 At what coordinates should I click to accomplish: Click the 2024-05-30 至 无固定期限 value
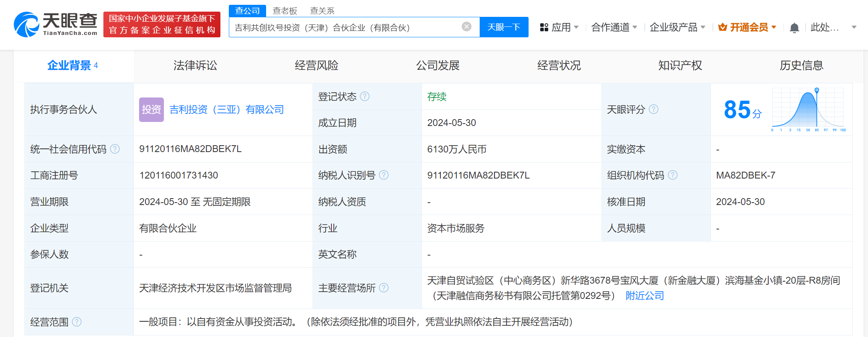click(x=195, y=202)
